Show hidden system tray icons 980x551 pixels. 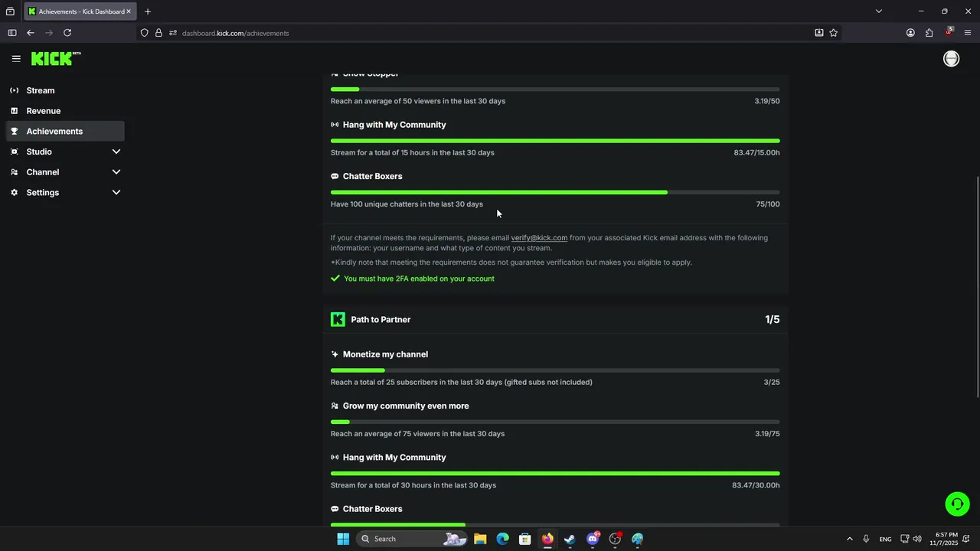(x=849, y=539)
